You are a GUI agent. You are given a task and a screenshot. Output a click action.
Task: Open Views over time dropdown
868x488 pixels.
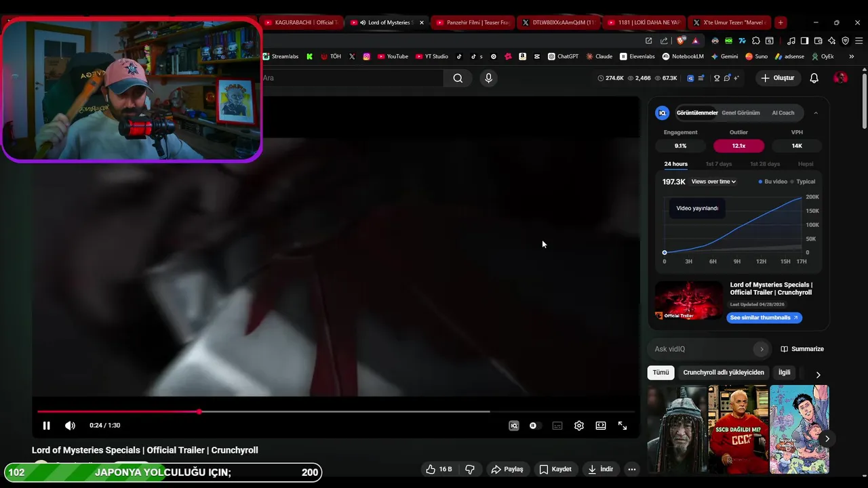tap(713, 182)
